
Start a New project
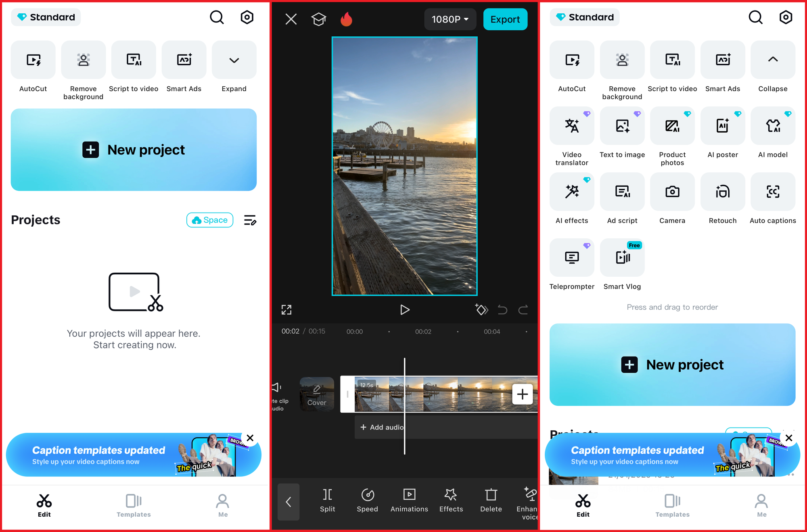pyautogui.click(x=134, y=150)
